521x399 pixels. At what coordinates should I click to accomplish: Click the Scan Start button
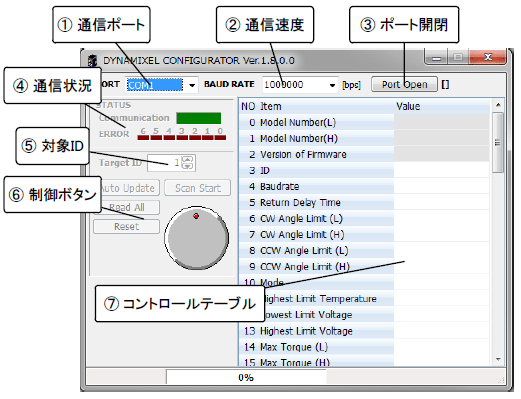198,188
